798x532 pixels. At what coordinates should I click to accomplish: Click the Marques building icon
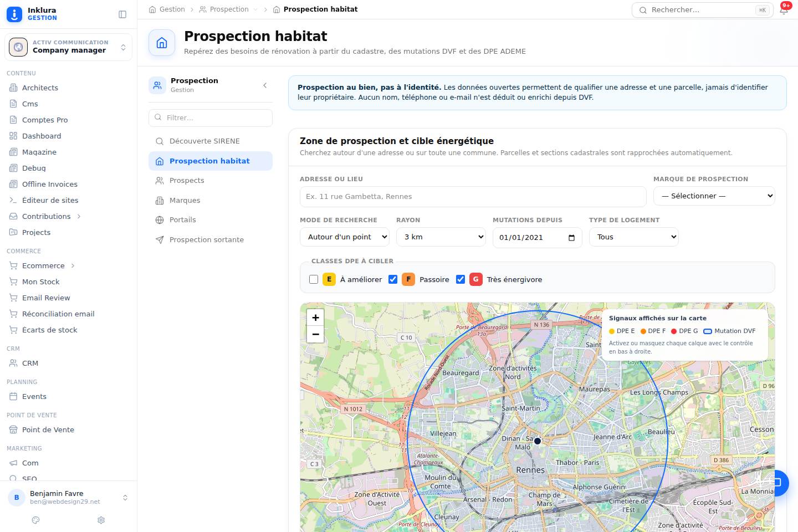[x=160, y=201]
